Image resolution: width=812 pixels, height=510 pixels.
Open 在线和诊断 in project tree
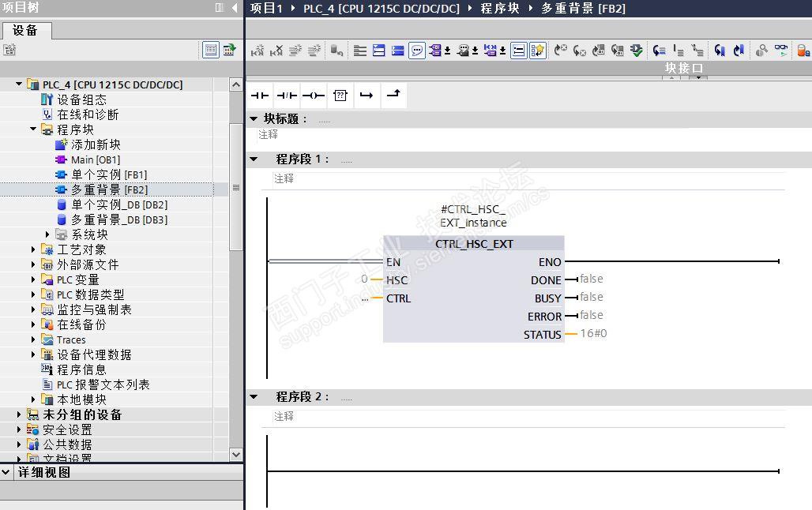pos(88,114)
